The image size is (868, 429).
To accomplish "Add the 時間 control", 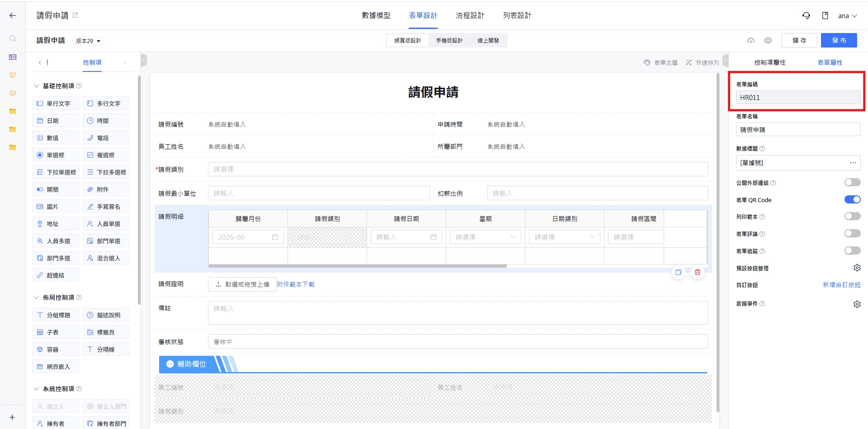I will [x=106, y=121].
